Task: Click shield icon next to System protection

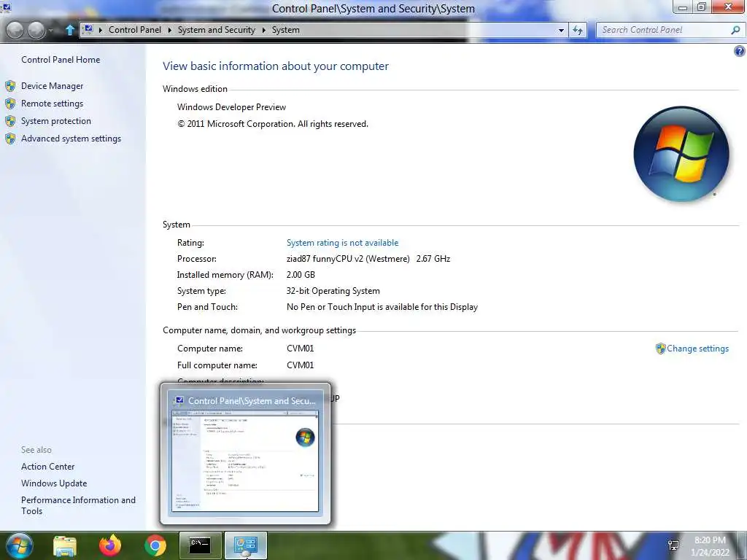Action: point(10,121)
